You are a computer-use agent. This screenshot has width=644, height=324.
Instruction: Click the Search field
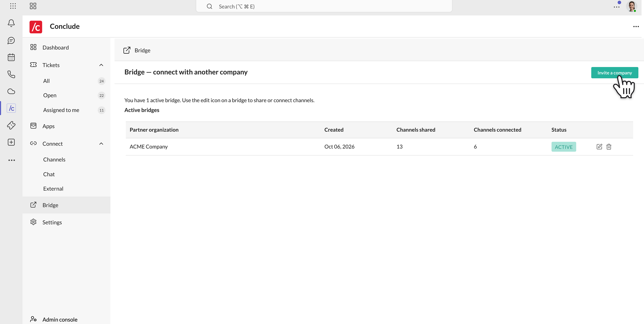324,7
